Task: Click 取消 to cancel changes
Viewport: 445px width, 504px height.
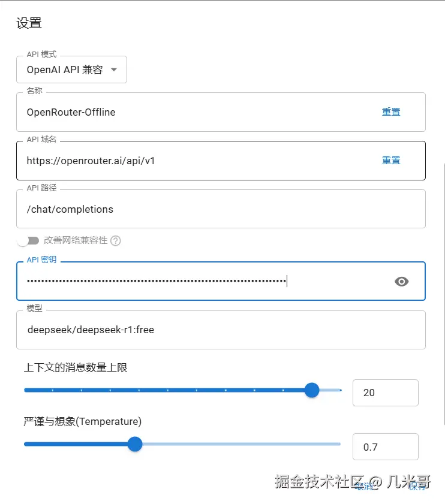Action: (x=365, y=487)
